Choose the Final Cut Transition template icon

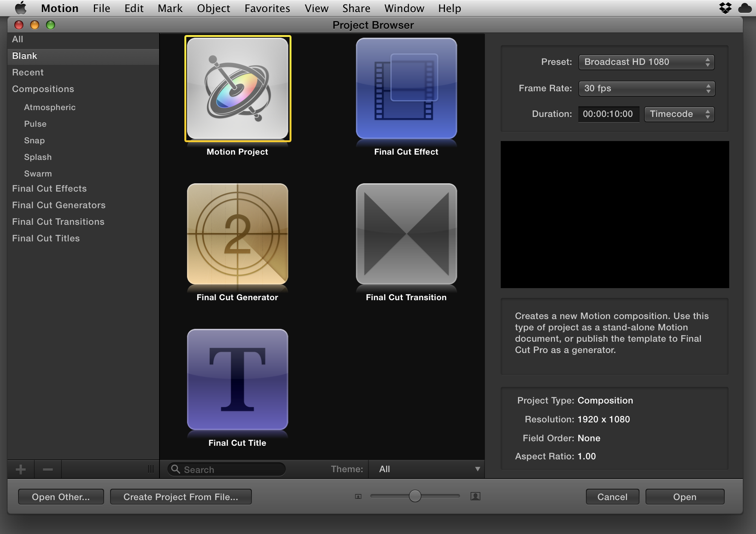(x=406, y=234)
